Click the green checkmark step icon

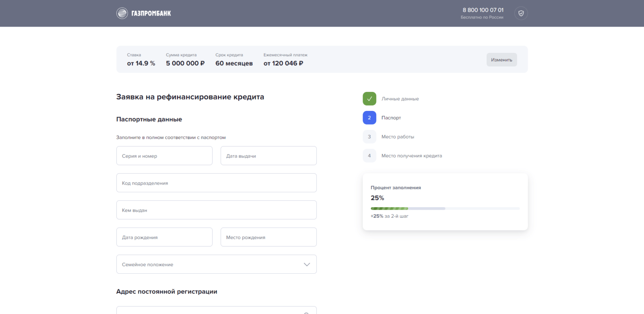(369, 99)
